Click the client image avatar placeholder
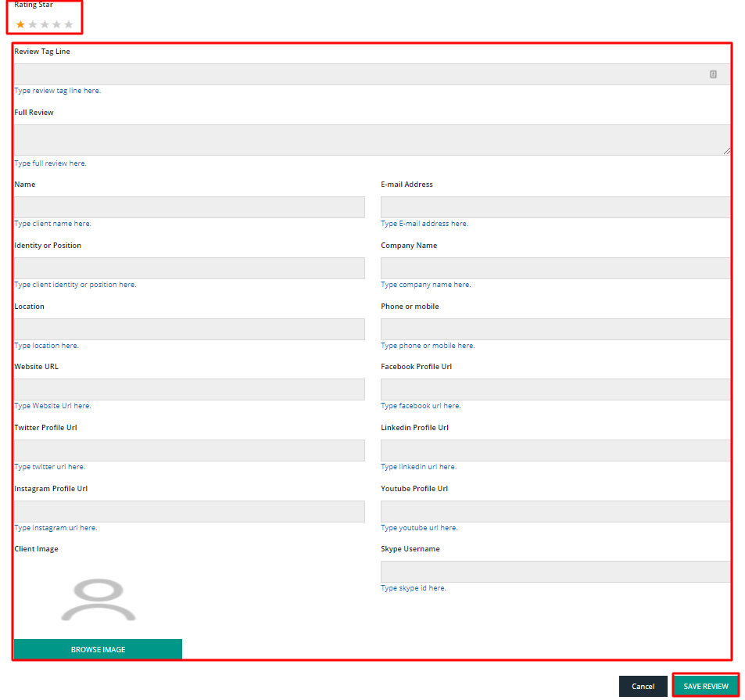The image size is (745, 700). [98, 600]
